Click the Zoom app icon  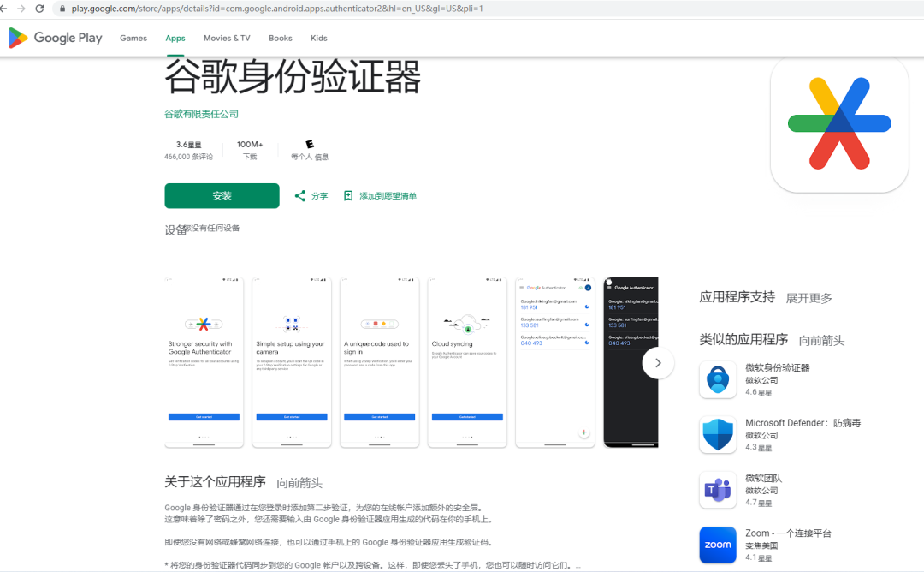(717, 545)
